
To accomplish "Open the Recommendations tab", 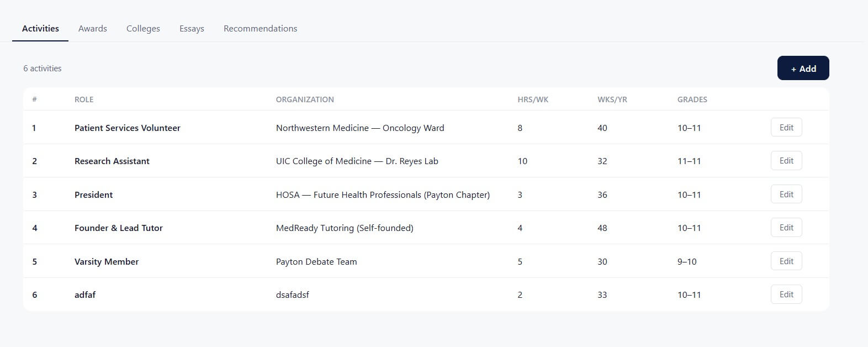I will pyautogui.click(x=260, y=29).
